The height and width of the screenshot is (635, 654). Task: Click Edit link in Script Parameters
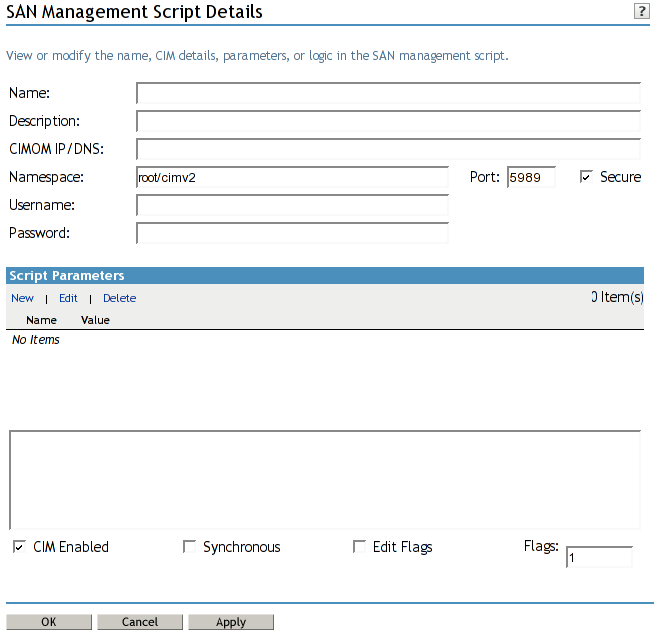coord(68,298)
